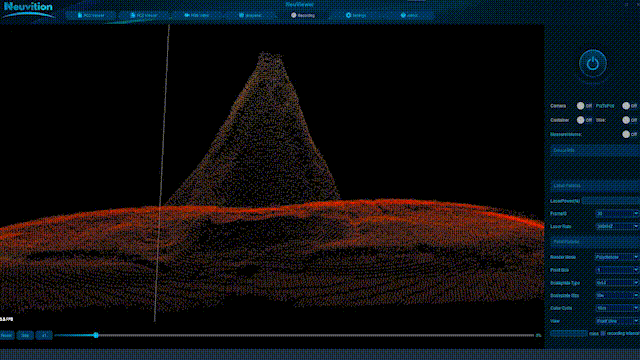Open the Laser Rate dropdown

[617, 226]
